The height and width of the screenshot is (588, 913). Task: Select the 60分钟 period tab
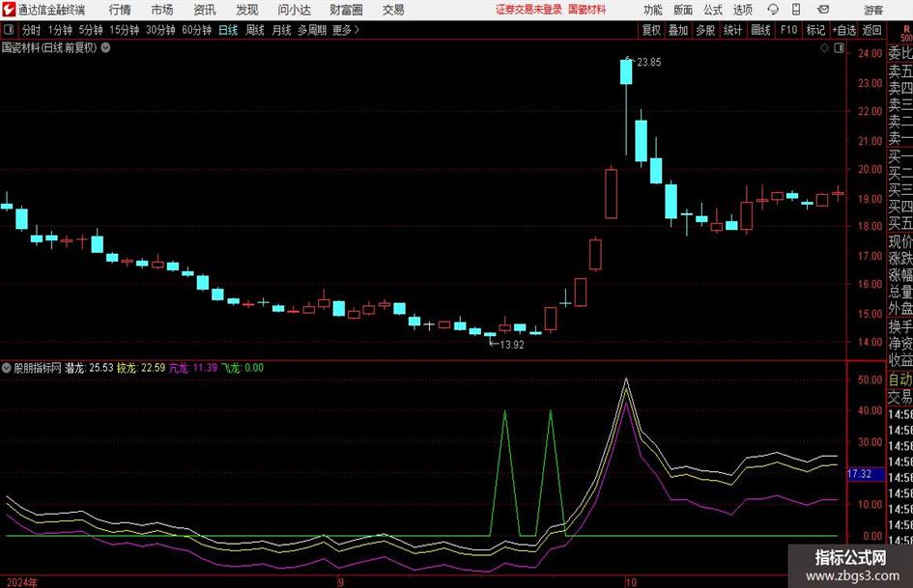[197, 30]
